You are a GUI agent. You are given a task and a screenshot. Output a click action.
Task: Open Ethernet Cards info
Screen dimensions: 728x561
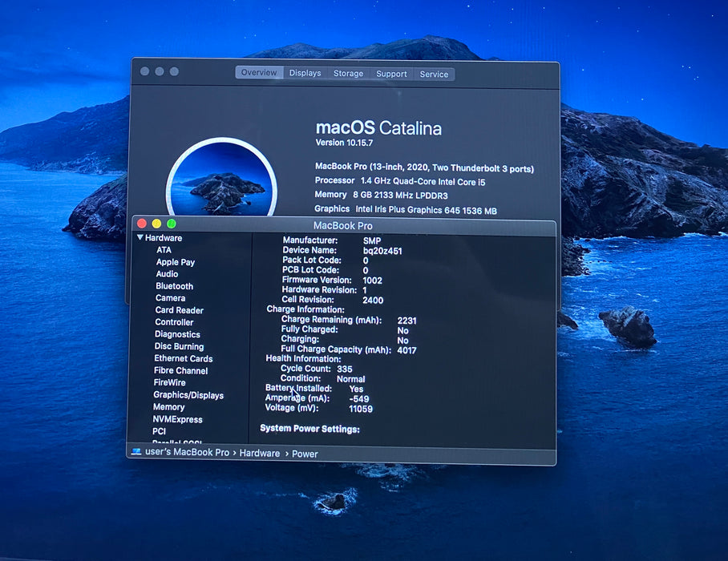coord(183,359)
